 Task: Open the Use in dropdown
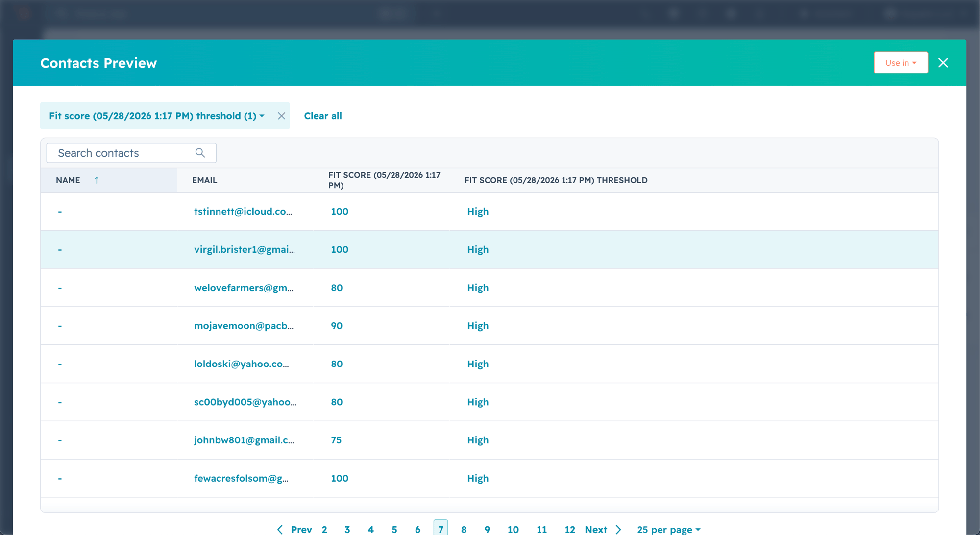(901, 63)
